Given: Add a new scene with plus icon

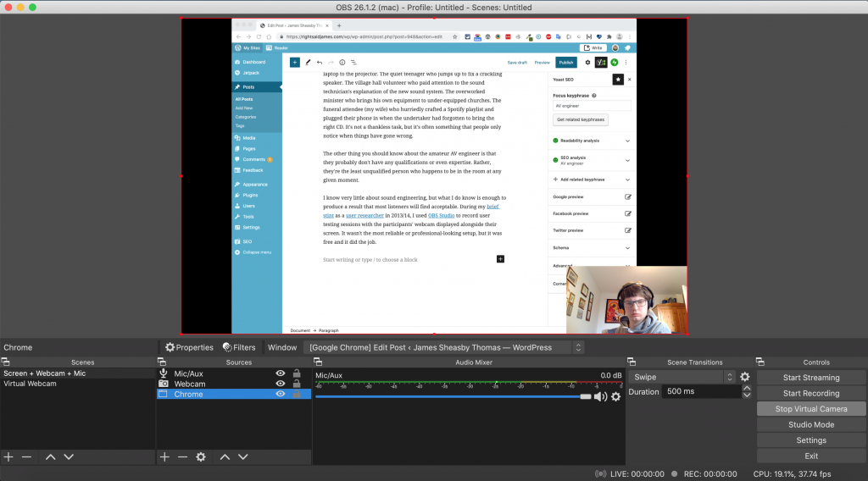Looking at the screenshot, I should click(x=8, y=456).
